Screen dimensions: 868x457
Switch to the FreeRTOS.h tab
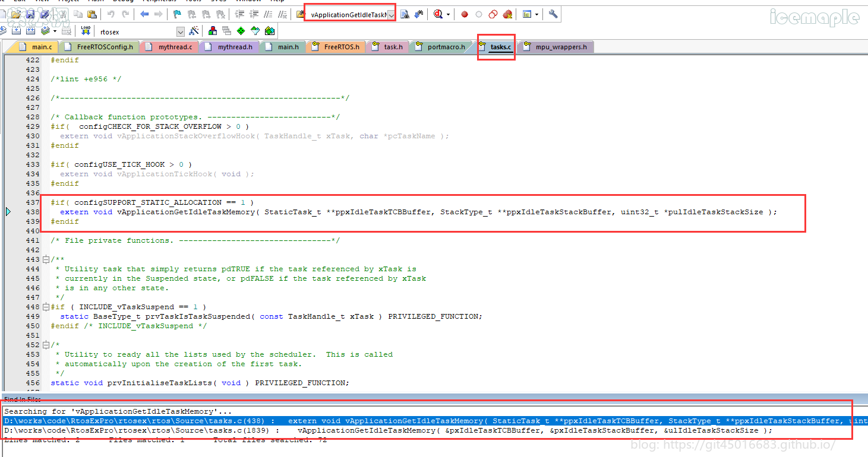point(336,47)
